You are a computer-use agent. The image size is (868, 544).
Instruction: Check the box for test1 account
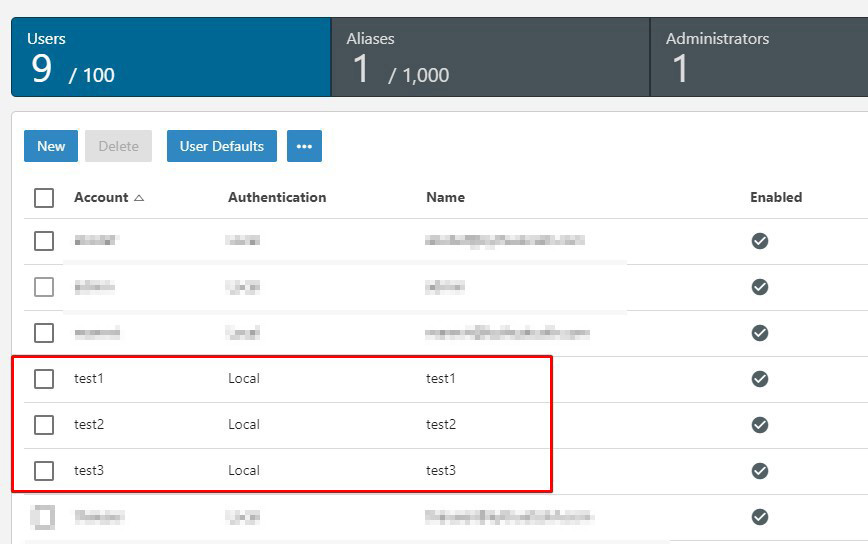coord(44,378)
